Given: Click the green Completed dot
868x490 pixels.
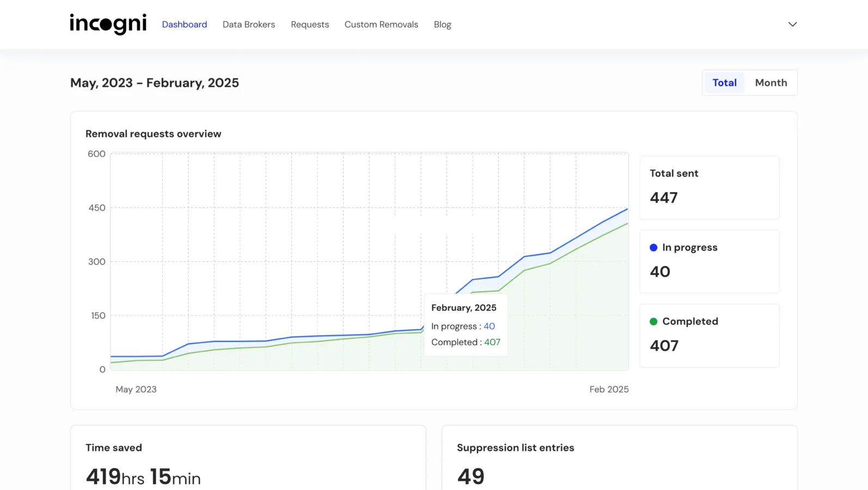Looking at the screenshot, I should click(x=653, y=322).
